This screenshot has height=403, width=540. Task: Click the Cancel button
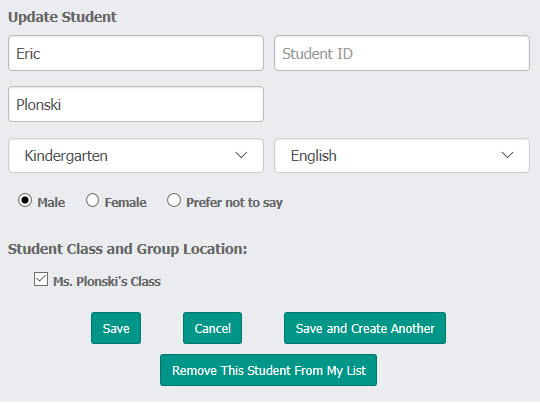coord(212,328)
